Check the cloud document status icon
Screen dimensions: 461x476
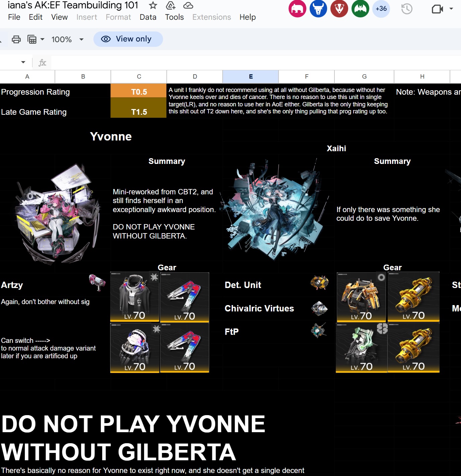coord(188,5)
